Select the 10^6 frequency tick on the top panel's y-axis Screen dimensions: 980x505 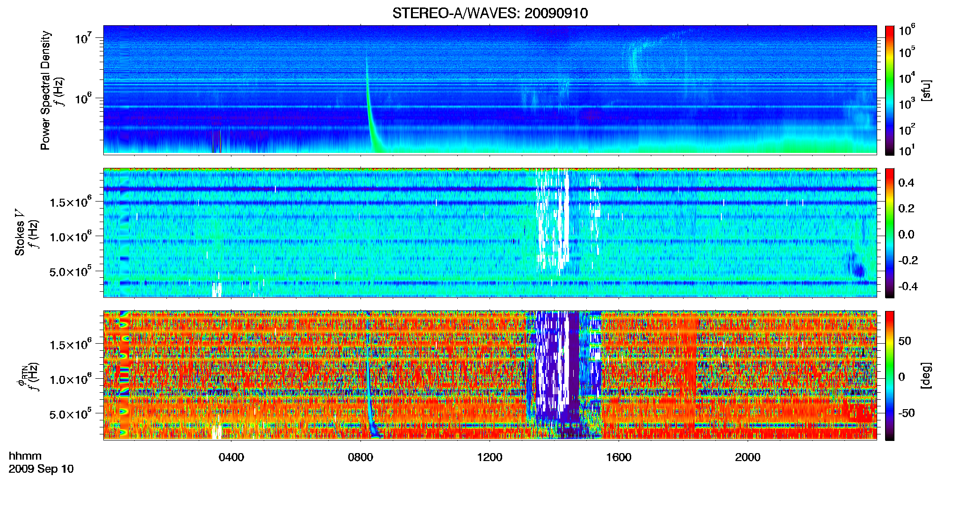[x=82, y=99]
